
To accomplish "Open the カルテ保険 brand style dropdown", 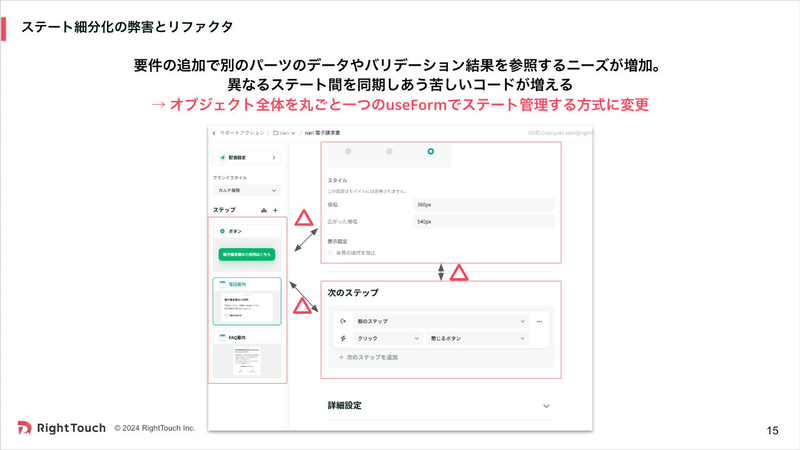I will pos(247,190).
